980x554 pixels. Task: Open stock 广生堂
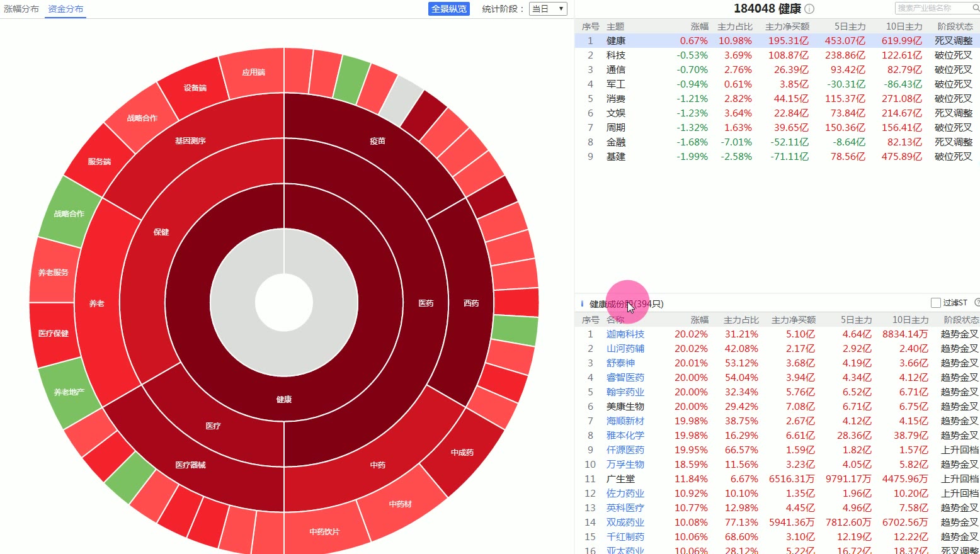coord(620,478)
